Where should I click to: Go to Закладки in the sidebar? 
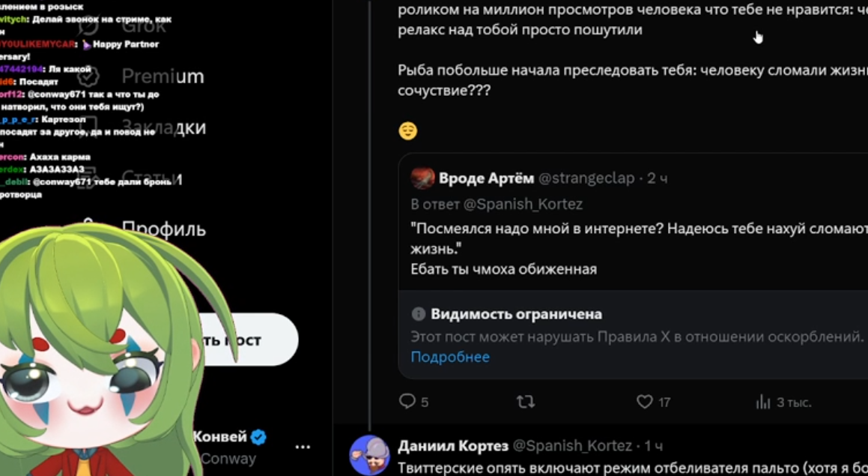(x=163, y=127)
